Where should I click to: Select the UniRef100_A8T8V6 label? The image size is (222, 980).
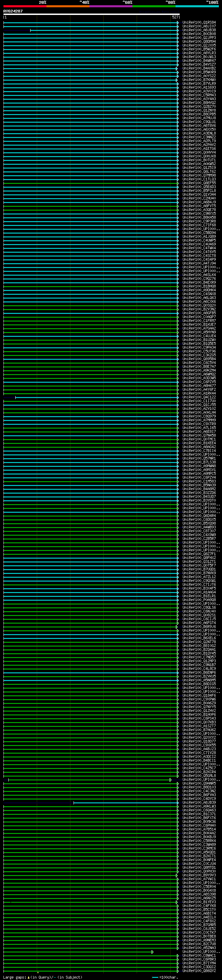point(199,125)
